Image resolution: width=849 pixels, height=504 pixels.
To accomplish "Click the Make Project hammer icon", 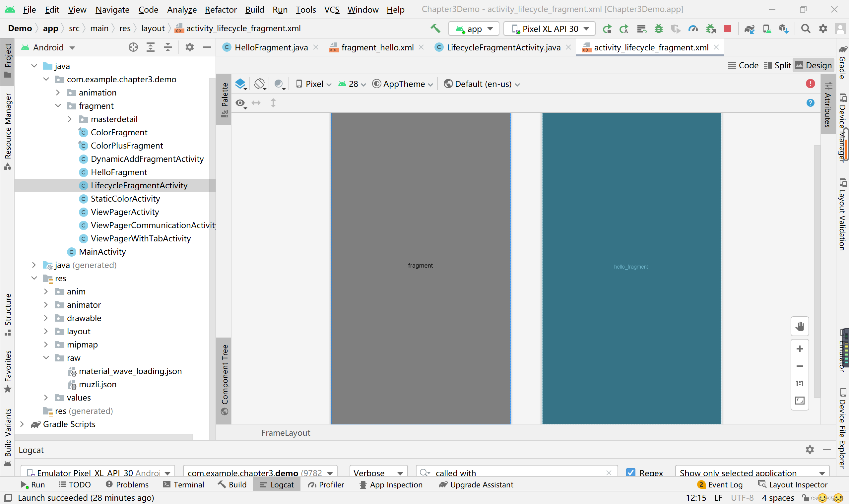I will 435,29.
